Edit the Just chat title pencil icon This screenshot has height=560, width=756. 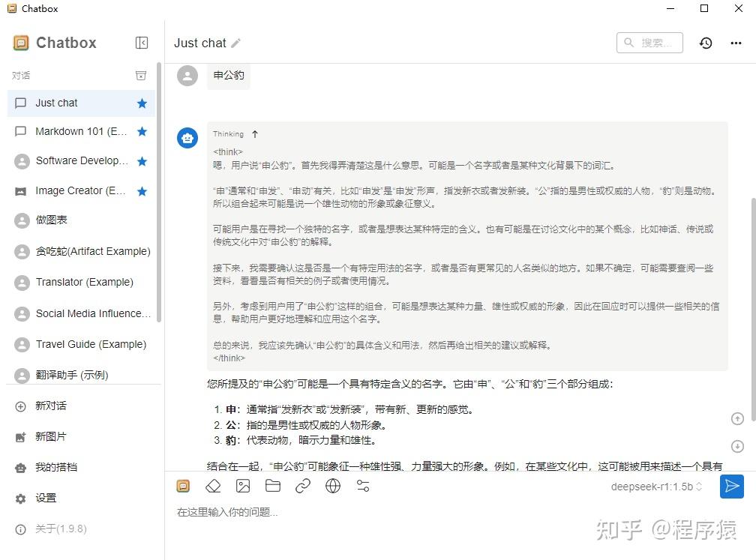235,43
